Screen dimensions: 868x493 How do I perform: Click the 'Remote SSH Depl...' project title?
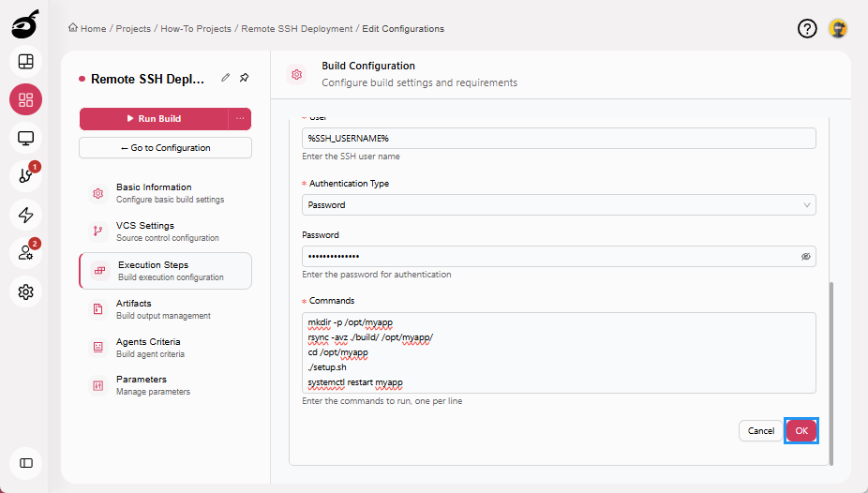click(x=147, y=79)
